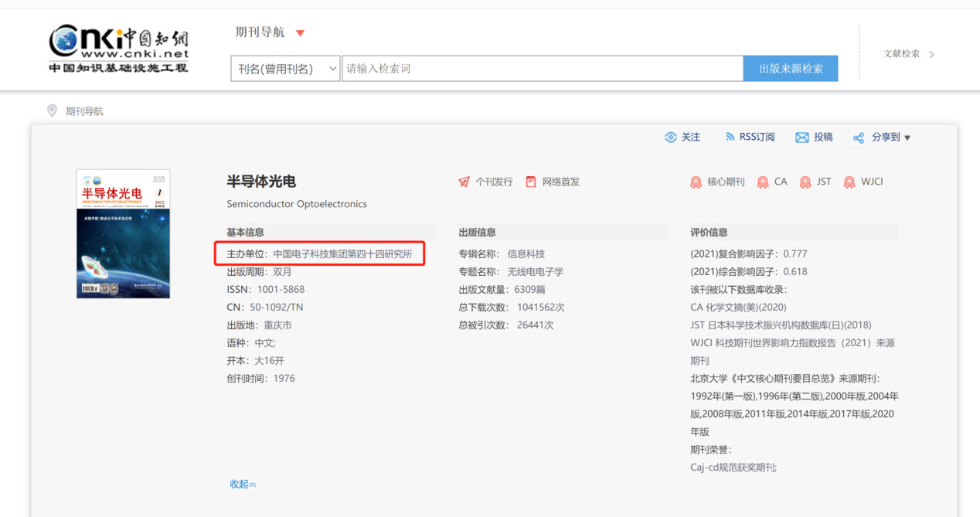The image size is (980, 517).
Task: Click the 个刊发行 paper plane icon
Action: [x=464, y=182]
